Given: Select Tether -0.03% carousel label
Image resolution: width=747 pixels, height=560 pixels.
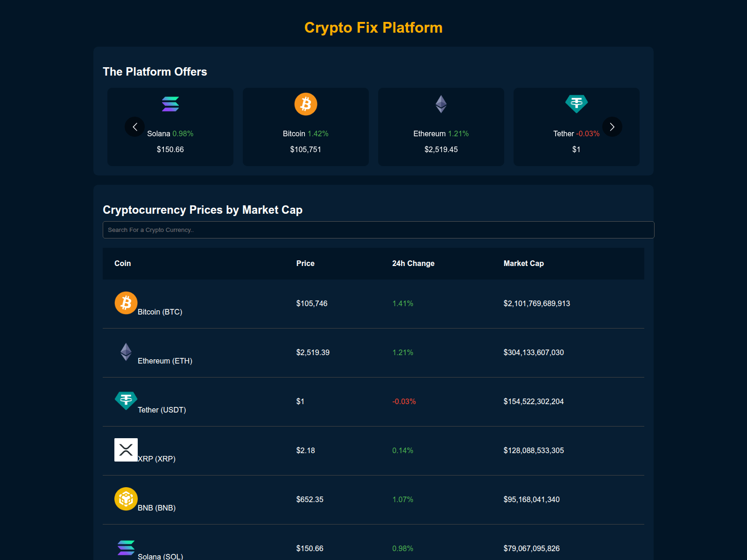Looking at the screenshot, I should pos(577,134).
